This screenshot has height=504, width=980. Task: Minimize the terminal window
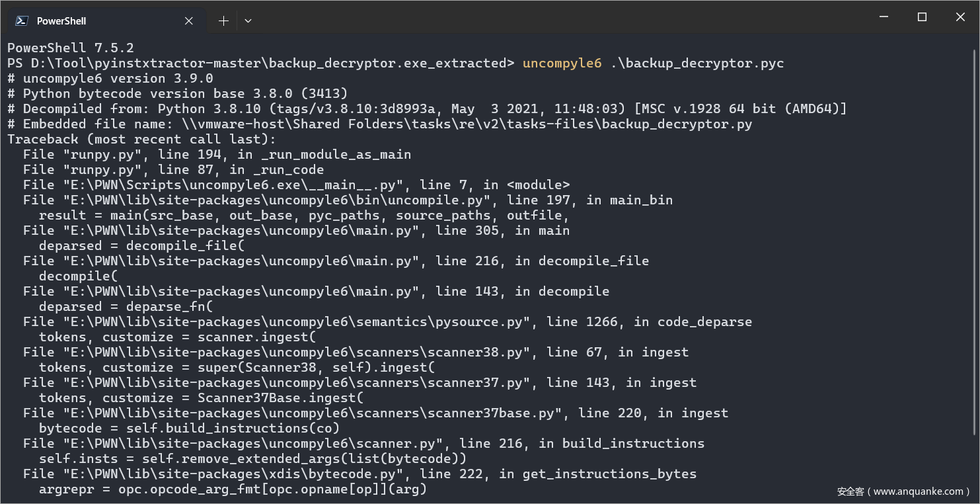(x=884, y=17)
